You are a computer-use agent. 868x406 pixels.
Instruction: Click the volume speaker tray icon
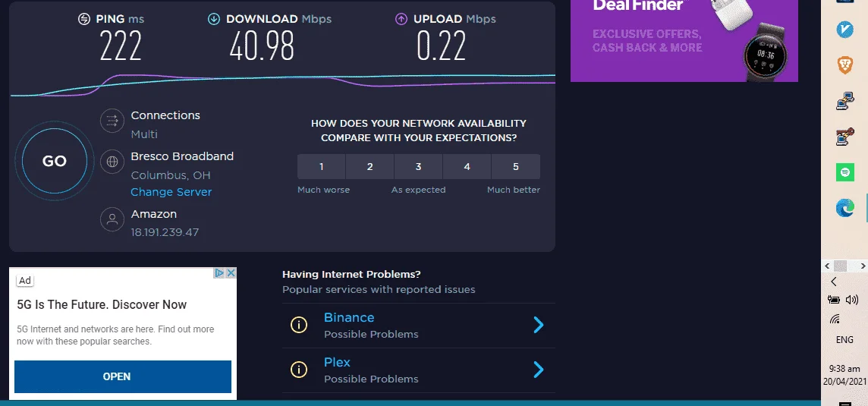point(852,301)
